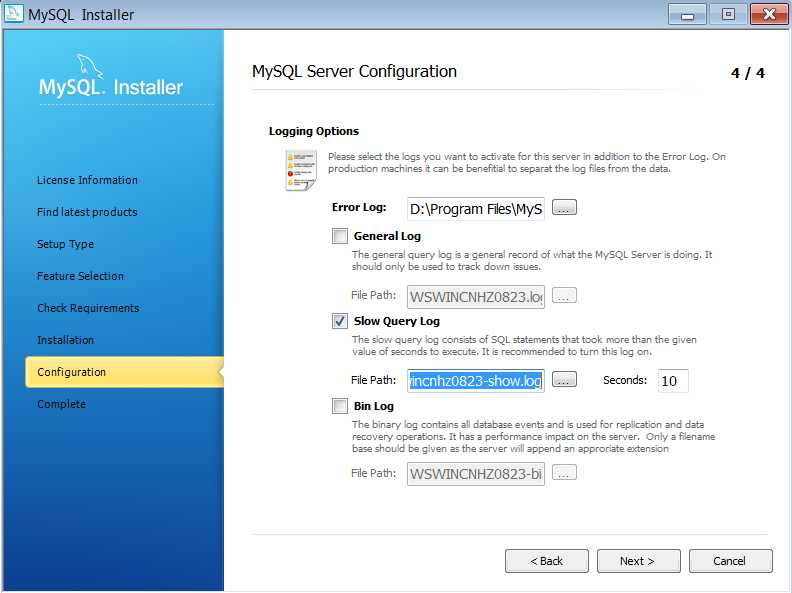This screenshot has width=792, height=593.
Task: Browse for the General Log file path
Action: click(x=564, y=295)
